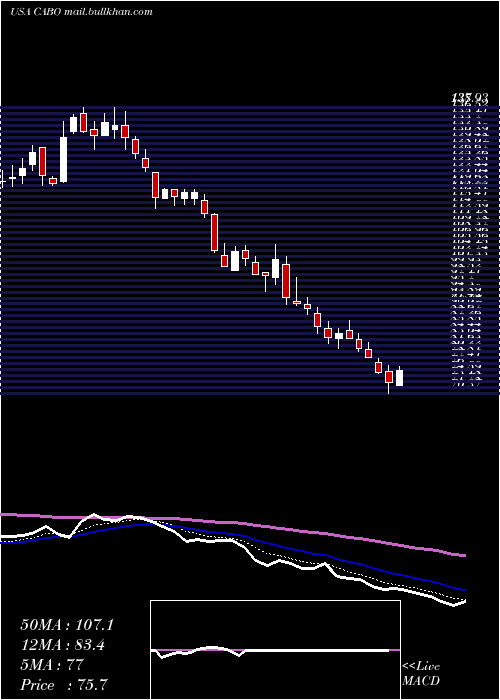
Task: Click the 'Price : 75.7' label
Action: tap(64, 685)
